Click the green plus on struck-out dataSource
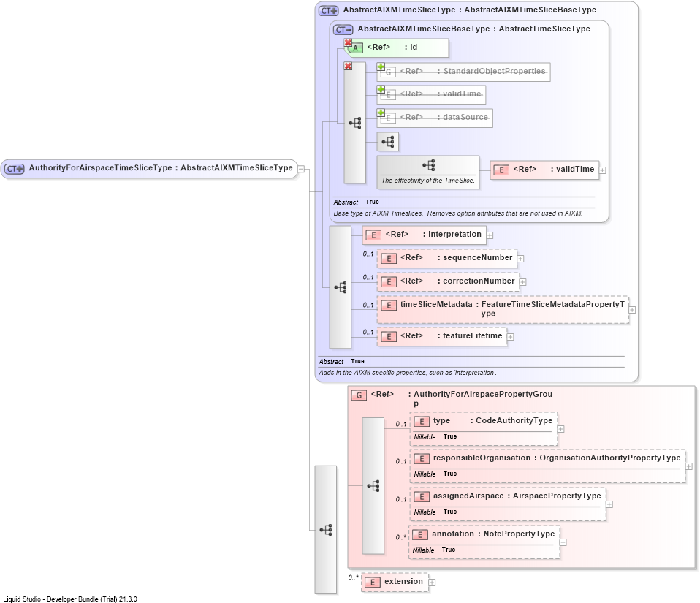The image size is (700, 603). [x=381, y=113]
